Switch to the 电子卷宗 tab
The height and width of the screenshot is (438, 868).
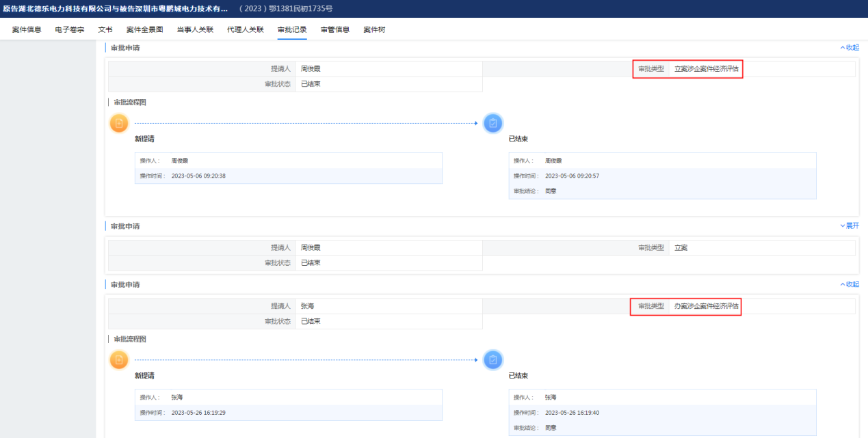[x=70, y=30]
